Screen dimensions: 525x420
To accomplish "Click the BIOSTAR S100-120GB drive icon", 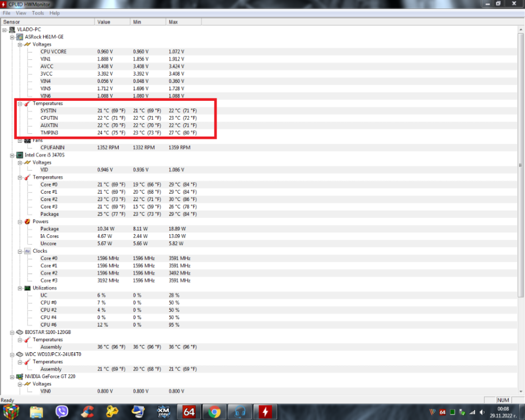I will 20,332.
